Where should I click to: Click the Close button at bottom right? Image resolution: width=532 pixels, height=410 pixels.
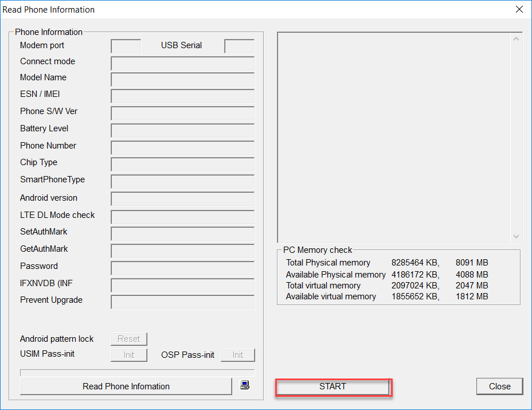499,386
